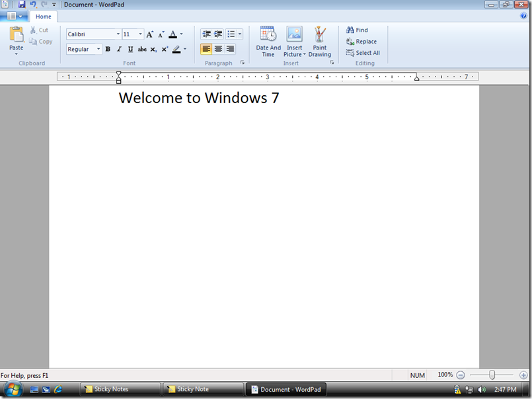Click the Paste clipboard icon
This screenshot has width=532, height=399.
tap(17, 34)
